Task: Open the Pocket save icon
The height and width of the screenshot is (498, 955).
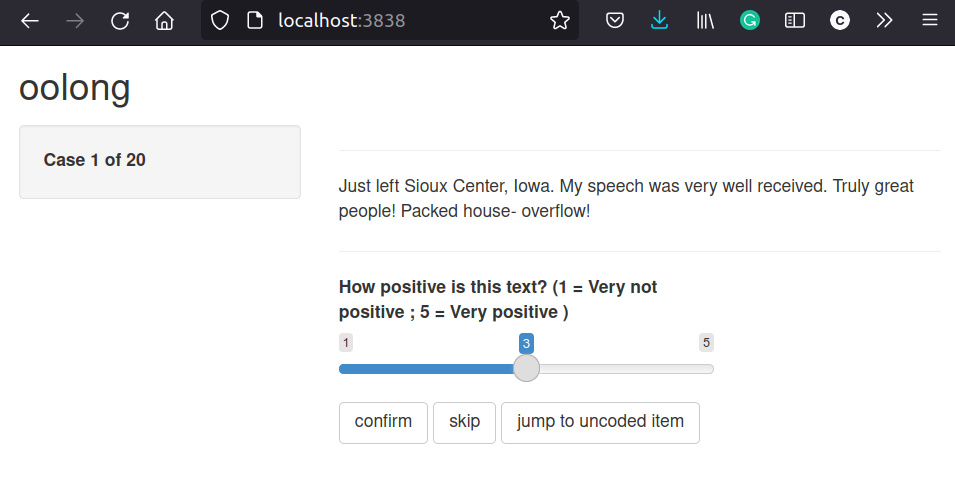Action: (x=615, y=21)
